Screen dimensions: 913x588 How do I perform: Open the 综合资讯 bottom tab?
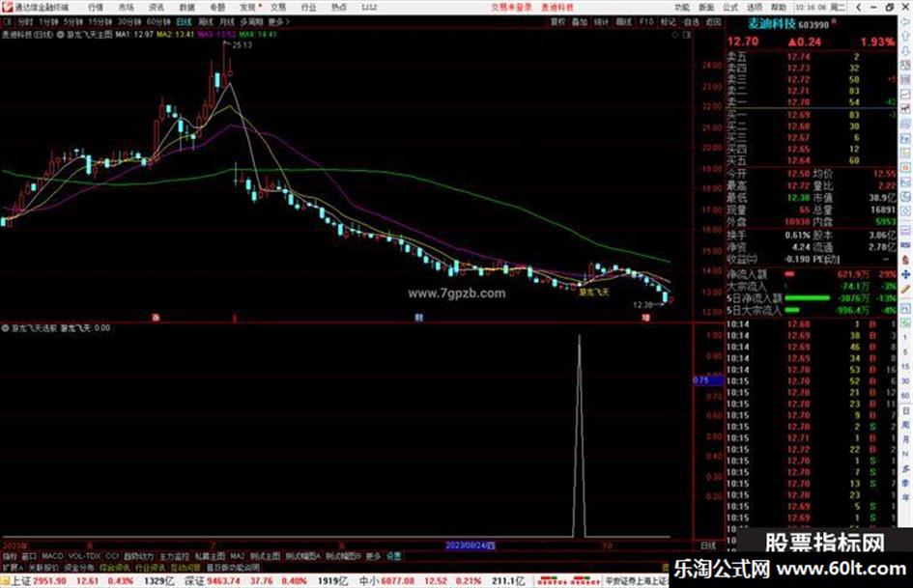tap(115, 567)
